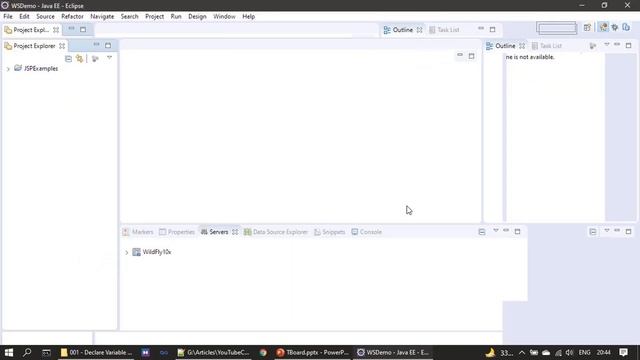Click the volume speaker tray icon
This screenshot has height=360, width=640.
pos(569,353)
